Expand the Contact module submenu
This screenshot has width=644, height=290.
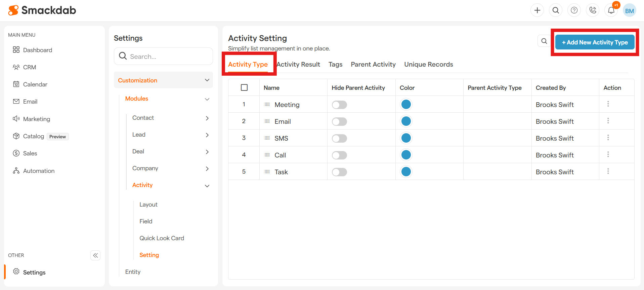(207, 118)
